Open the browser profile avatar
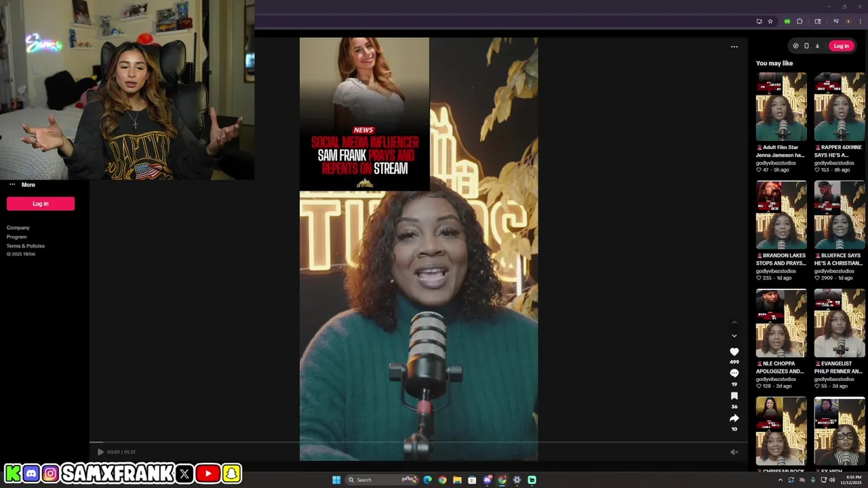The width and height of the screenshot is (868, 488). tap(848, 22)
